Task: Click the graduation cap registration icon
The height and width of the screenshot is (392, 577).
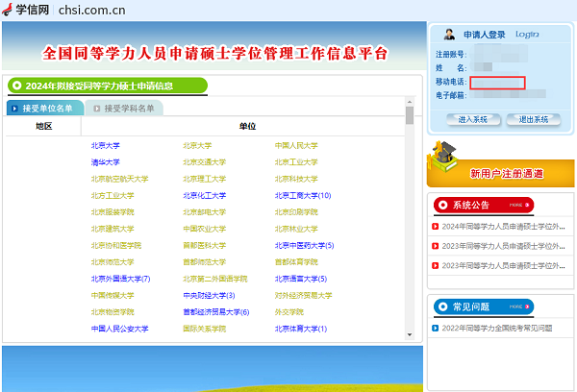Action: tap(444, 152)
